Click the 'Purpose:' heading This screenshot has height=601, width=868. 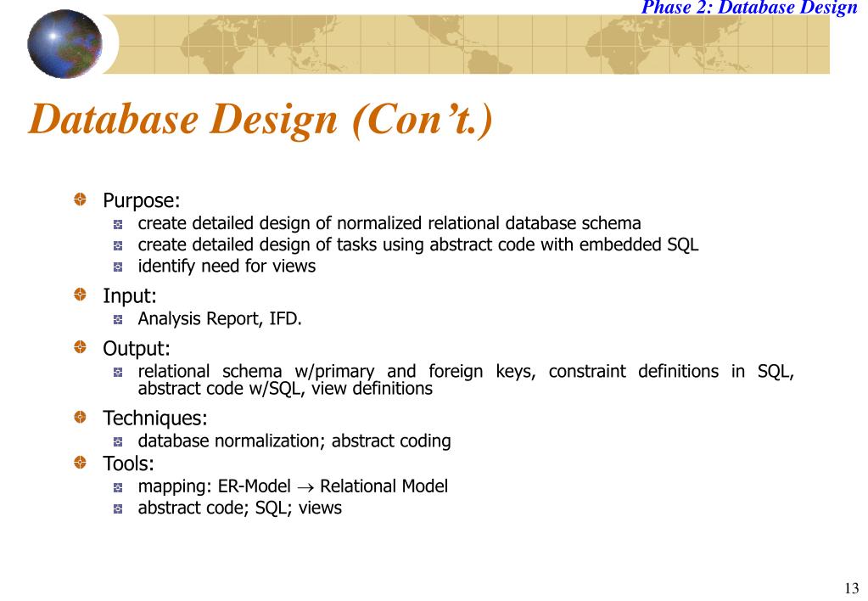[142, 200]
